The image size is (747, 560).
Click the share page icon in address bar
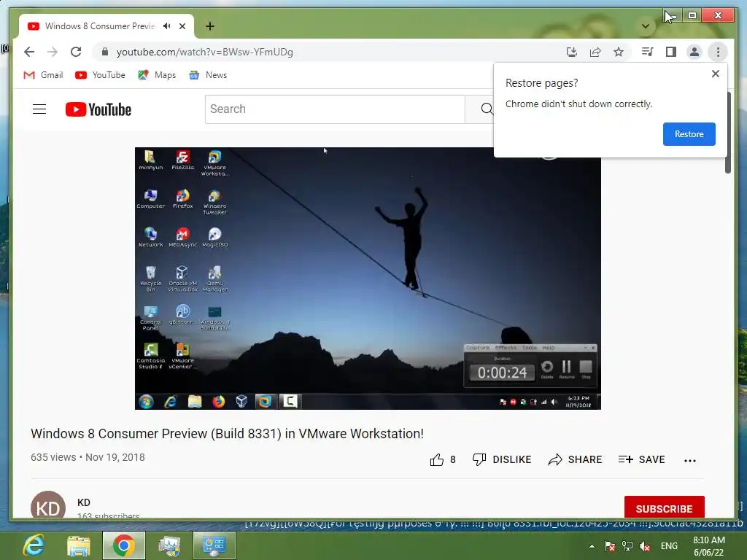595,52
